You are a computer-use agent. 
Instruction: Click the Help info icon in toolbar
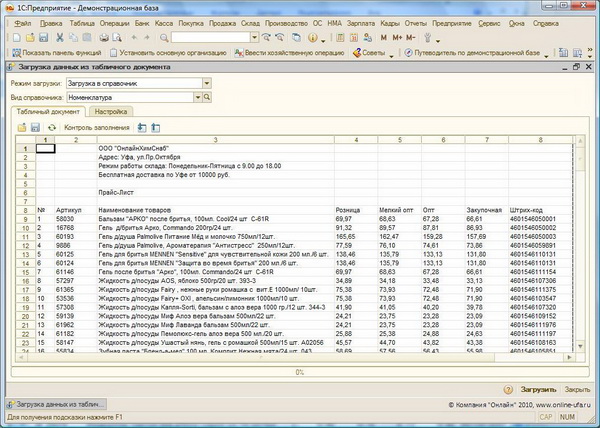[x=313, y=37]
